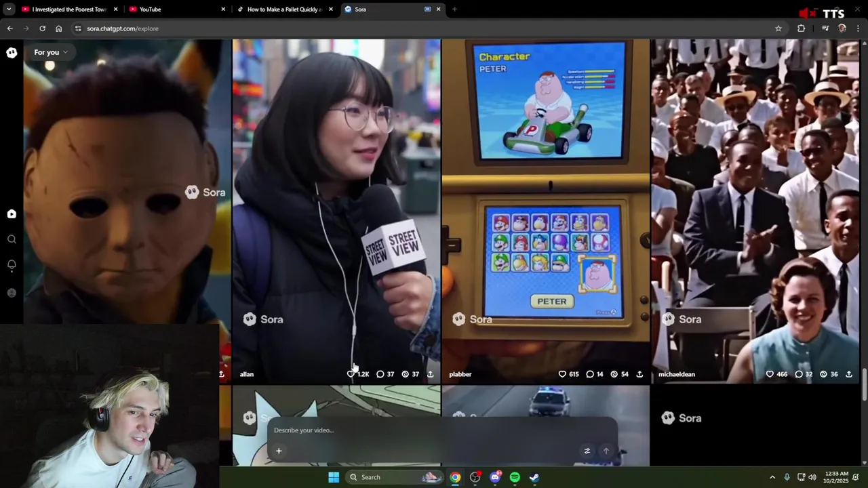Open Chrome from the taskbar
Image resolution: width=868 pixels, height=488 pixels.
[x=455, y=477]
